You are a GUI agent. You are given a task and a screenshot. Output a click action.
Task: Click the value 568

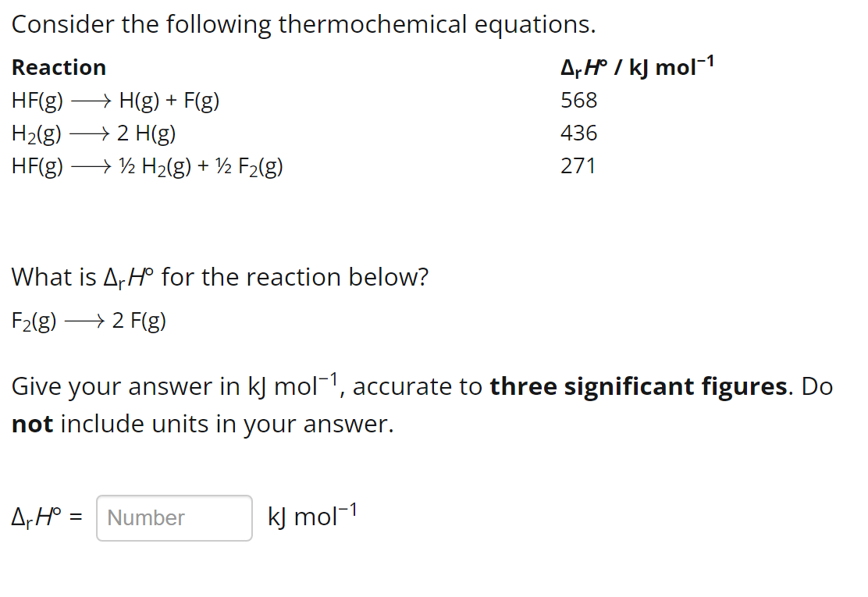(x=579, y=101)
